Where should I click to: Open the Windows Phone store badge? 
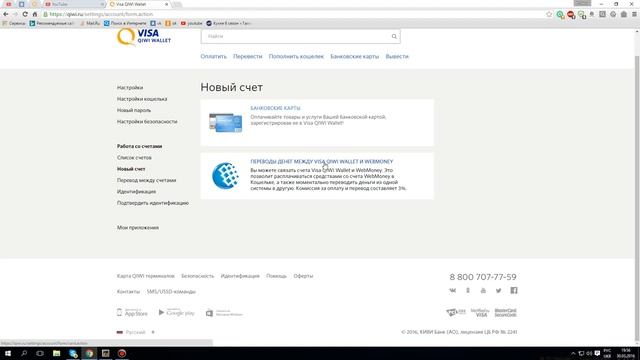pyautogui.click(x=224, y=313)
